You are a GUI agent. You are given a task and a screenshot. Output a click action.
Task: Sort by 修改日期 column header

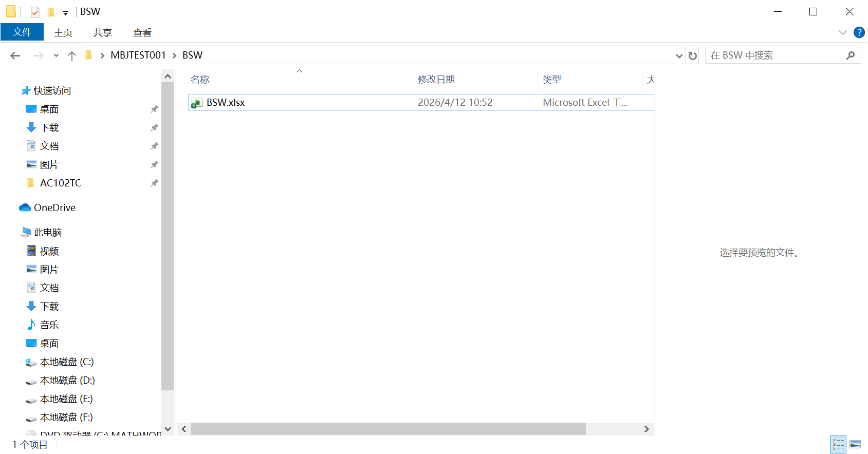(475, 80)
